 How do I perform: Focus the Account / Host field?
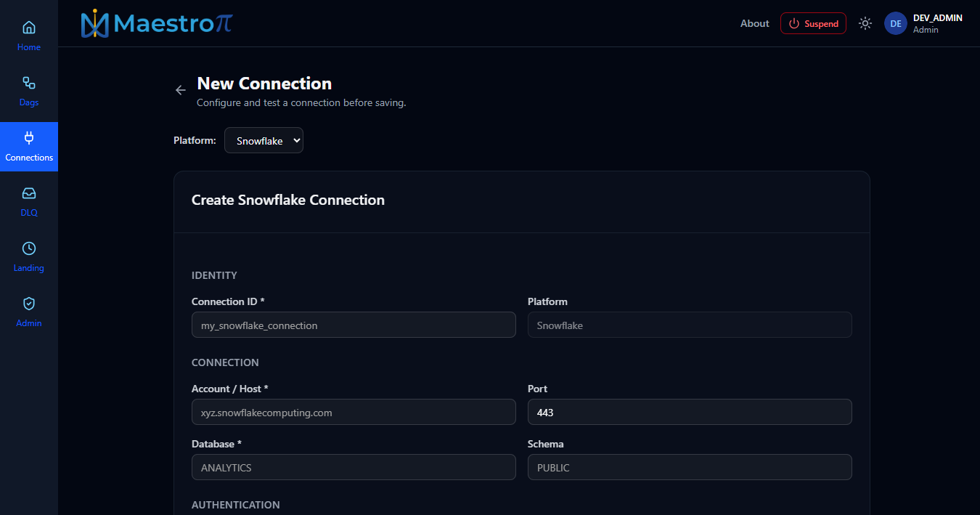click(354, 412)
